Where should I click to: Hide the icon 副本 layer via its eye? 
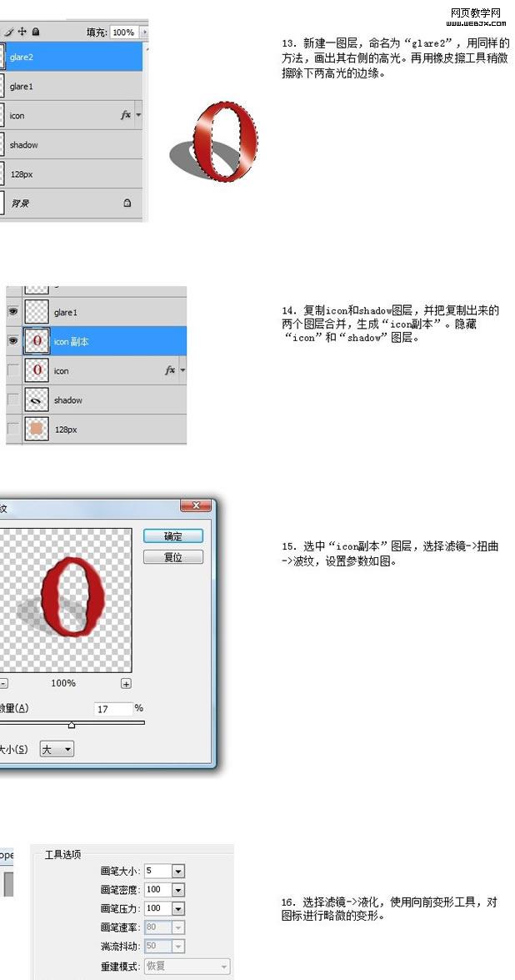pos(13,341)
